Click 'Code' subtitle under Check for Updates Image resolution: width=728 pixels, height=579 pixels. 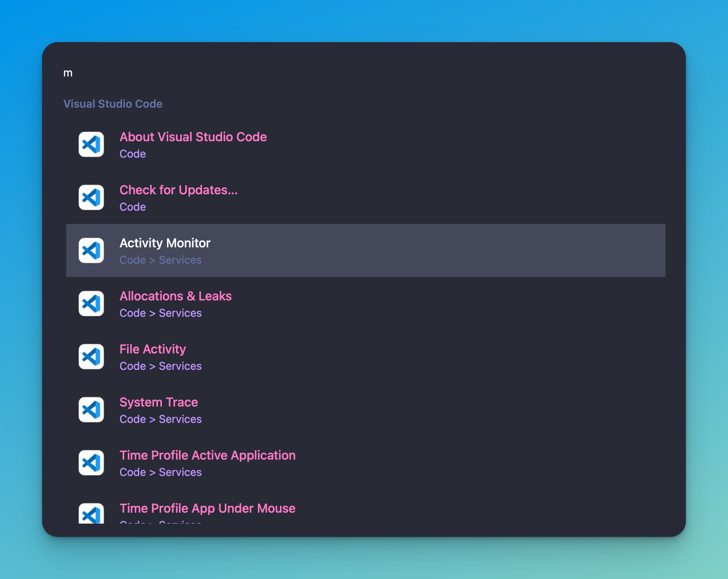click(x=133, y=207)
